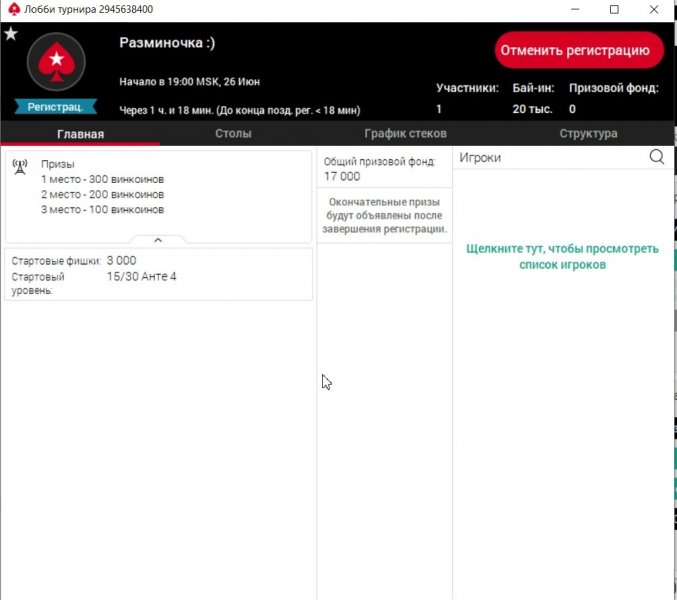Click the Регистрац. status badge
This screenshot has width=677, height=600.
[55, 106]
